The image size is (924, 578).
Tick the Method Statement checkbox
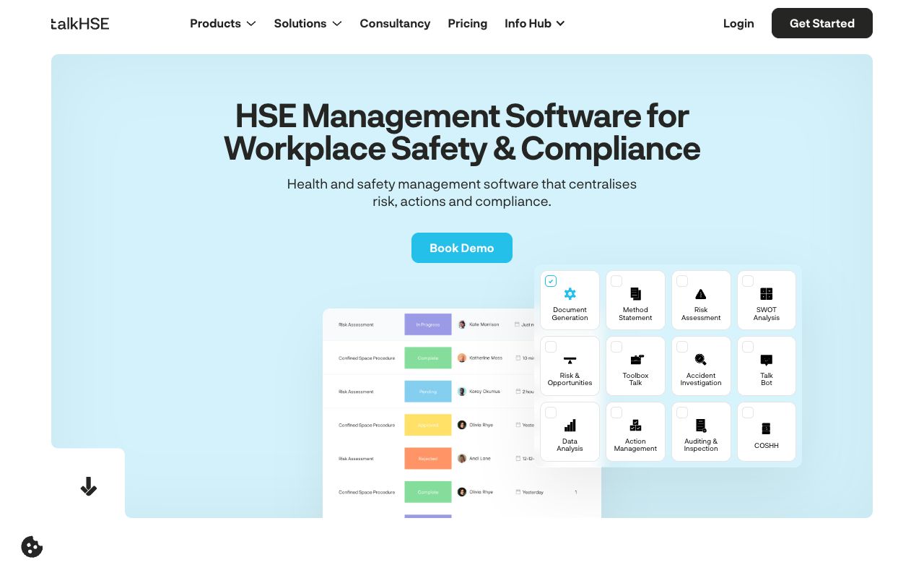[x=616, y=281]
